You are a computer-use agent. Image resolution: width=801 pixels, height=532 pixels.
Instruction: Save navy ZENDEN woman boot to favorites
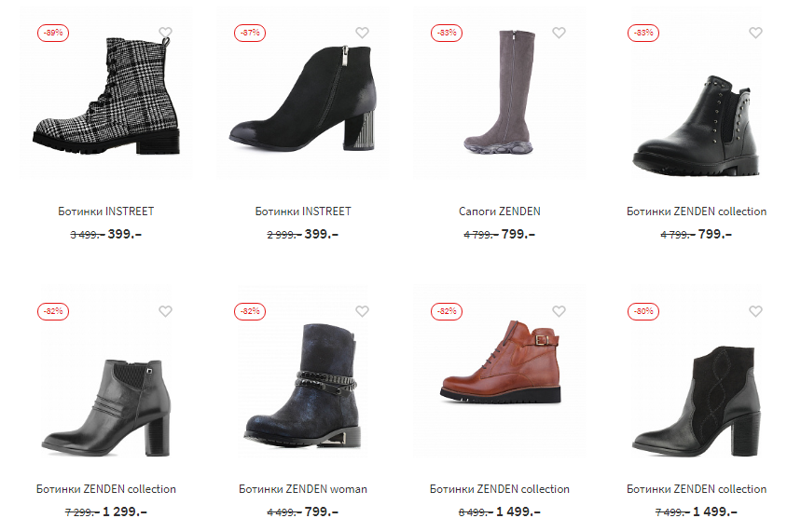[362, 311]
